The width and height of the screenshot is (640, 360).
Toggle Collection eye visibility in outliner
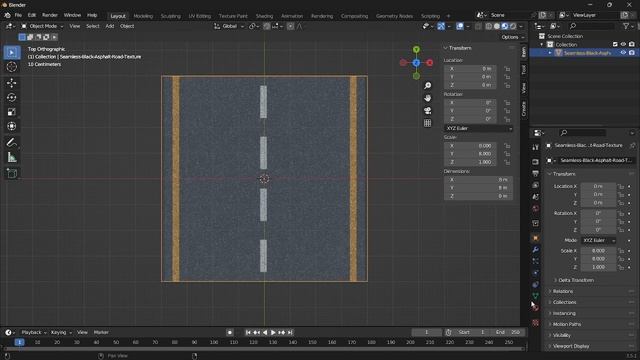click(x=623, y=44)
